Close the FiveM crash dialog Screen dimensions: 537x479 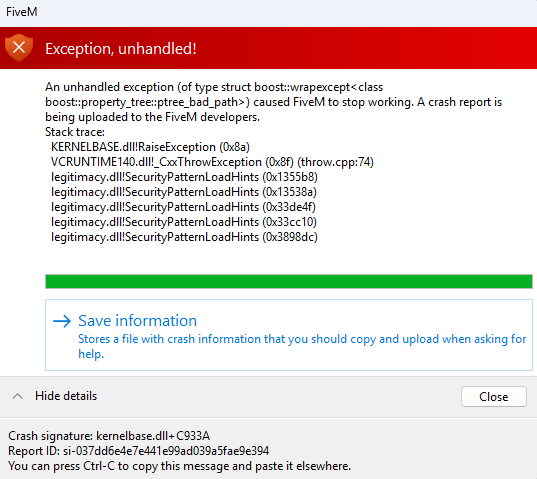(x=494, y=397)
